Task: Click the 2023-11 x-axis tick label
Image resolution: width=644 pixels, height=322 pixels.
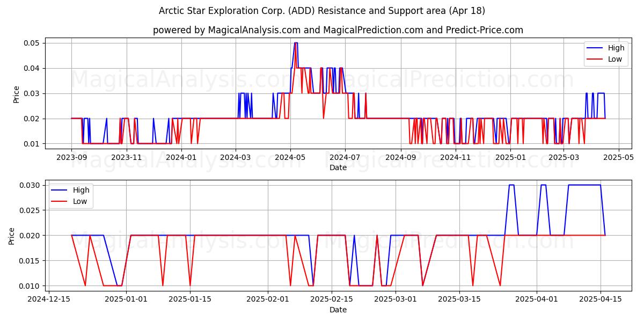Action: pyautogui.click(x=126, y=157)
